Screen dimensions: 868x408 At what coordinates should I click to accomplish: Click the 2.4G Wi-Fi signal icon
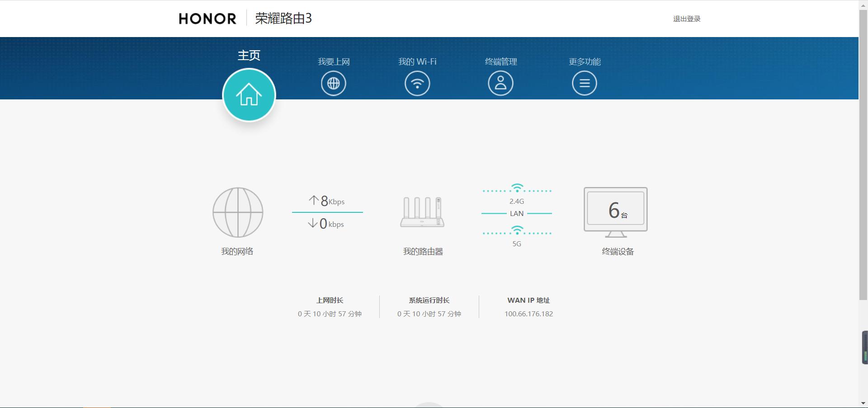[517, 187]
